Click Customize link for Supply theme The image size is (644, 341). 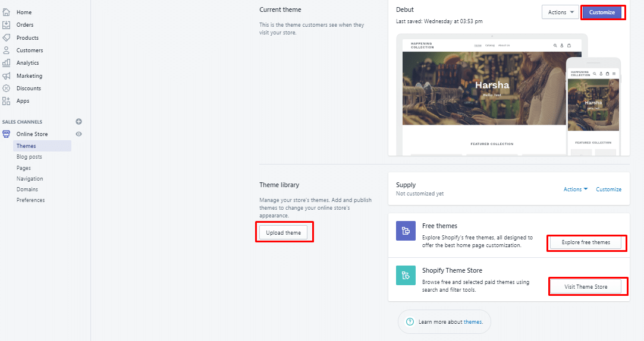tap(609, 189)
